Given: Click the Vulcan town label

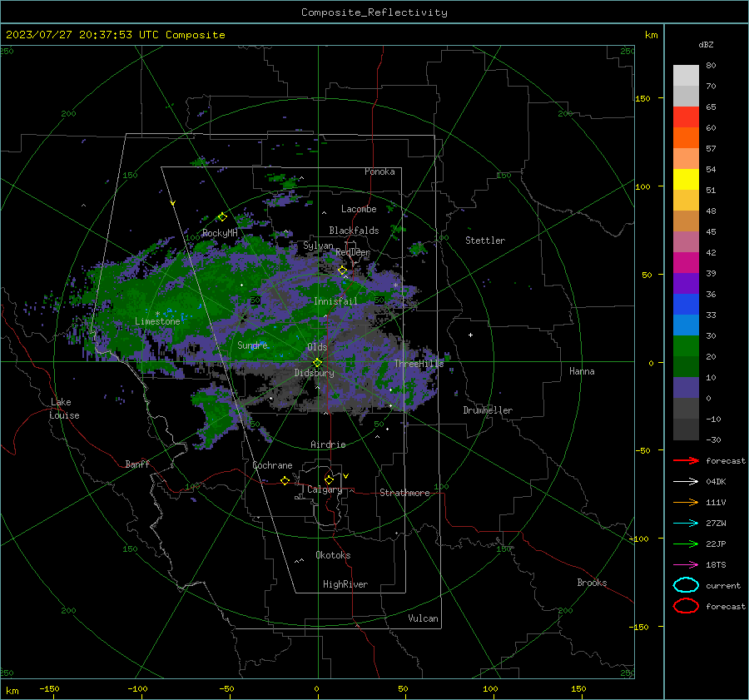Looking at the screenshot, I should click(x=424, y=618).
